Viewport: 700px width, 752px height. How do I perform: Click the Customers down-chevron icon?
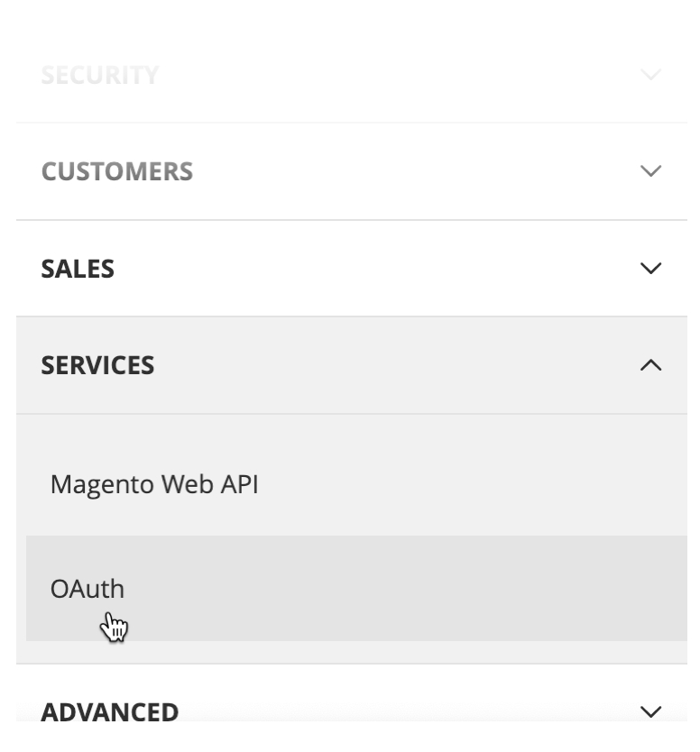[650, 171]
